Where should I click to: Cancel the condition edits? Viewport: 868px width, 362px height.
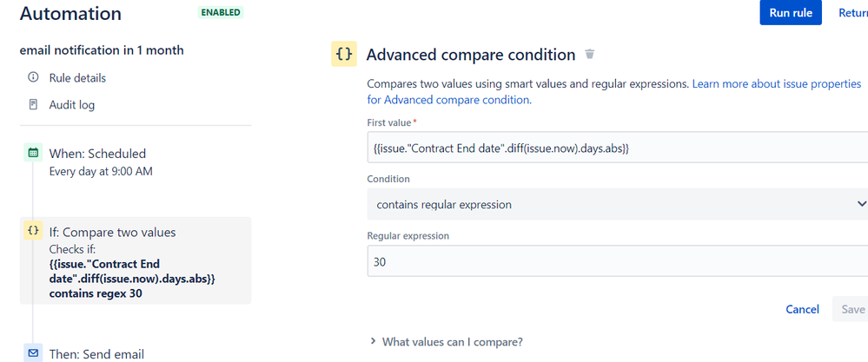(x=802, y=309)
